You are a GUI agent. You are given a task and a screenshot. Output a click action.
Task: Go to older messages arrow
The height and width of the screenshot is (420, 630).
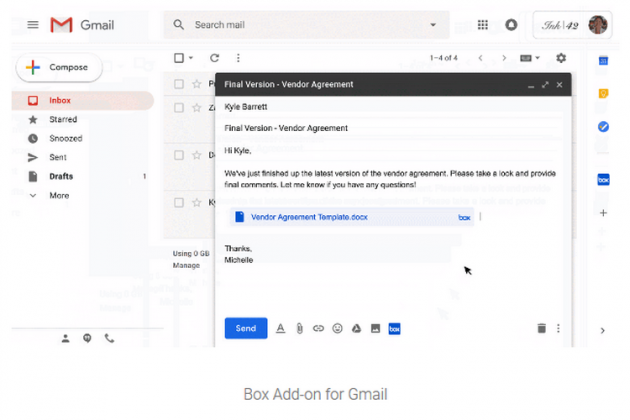click(x=504, y=58)
